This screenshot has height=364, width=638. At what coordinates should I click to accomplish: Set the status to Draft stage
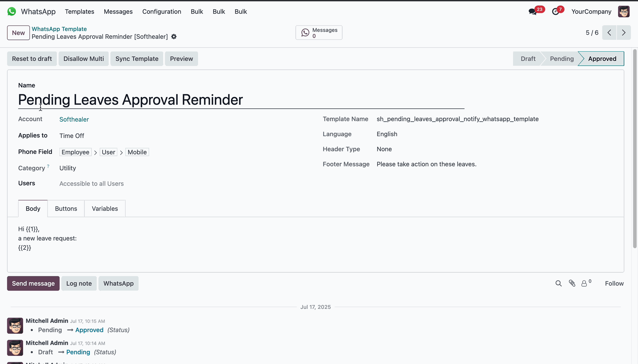point(528,59)
